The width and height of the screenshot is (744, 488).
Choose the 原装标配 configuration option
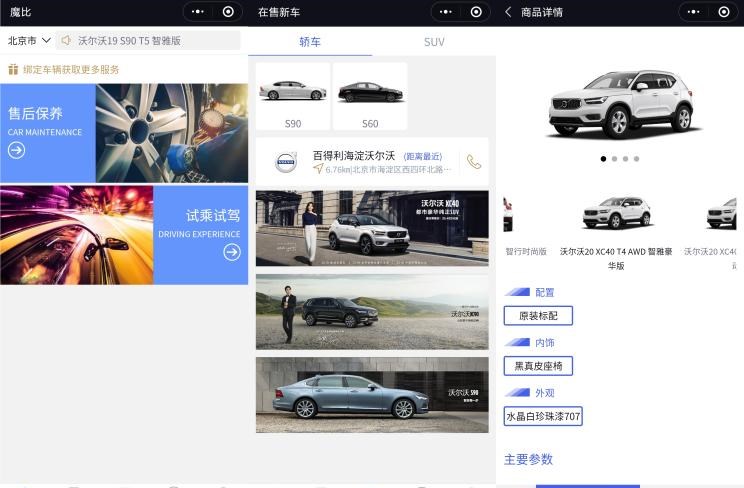point(538,316)
